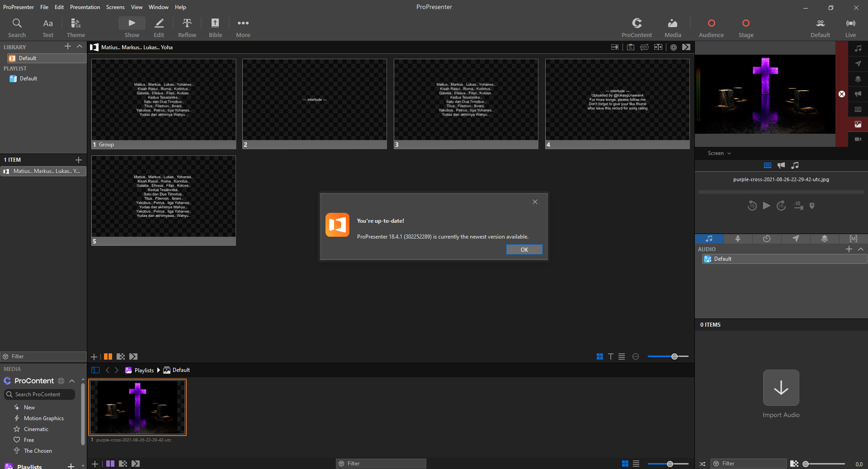Open ProContent from the top toolbar
868x469 pixels.
coord(637,28)
